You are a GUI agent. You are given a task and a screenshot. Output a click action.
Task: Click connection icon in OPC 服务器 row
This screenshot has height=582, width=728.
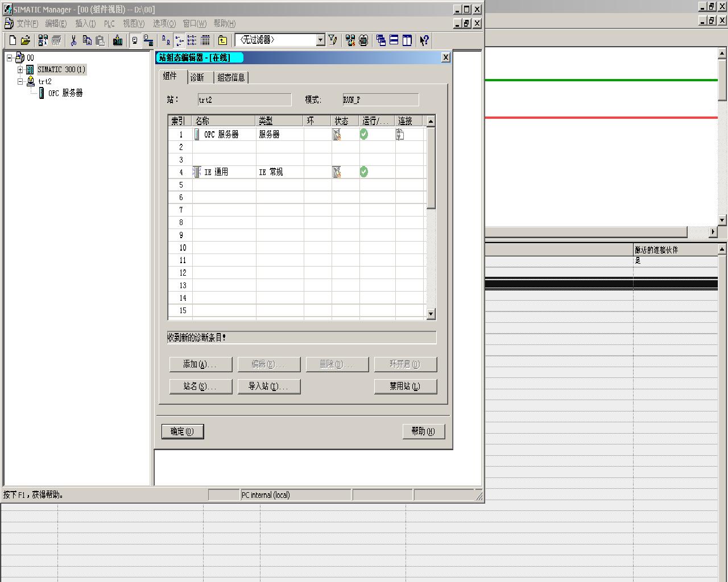400,135
